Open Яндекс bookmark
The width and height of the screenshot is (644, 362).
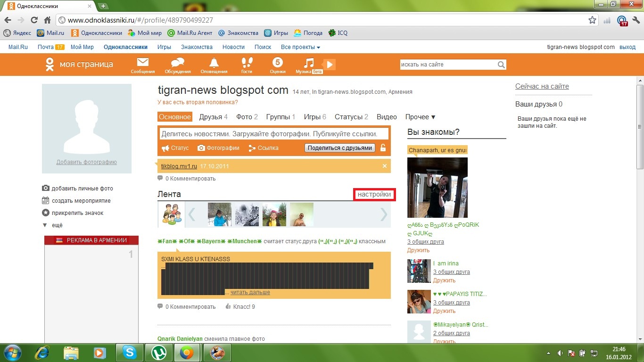pyautogui.click(x=17, y=33)
